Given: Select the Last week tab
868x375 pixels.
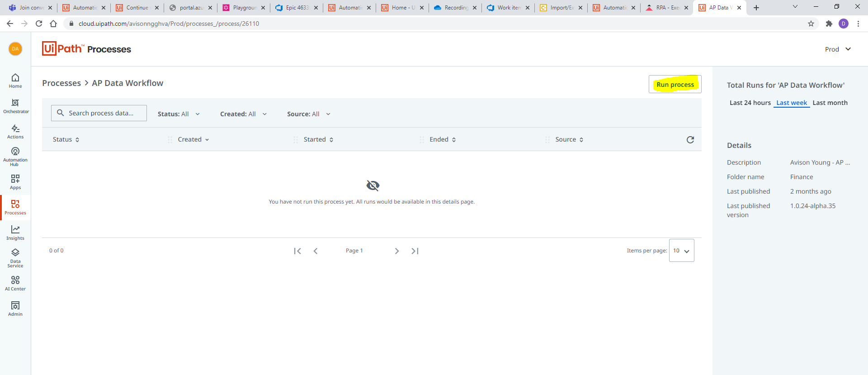Looking at the screenshot, I should click(x=792, y=103).
